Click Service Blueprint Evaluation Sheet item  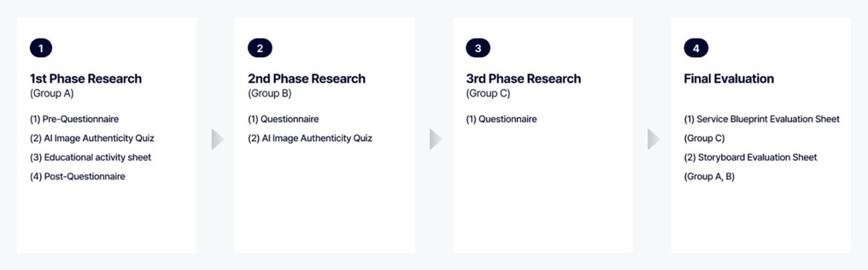point(762,119)
